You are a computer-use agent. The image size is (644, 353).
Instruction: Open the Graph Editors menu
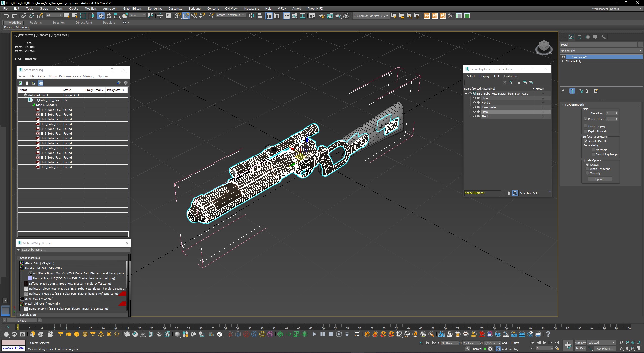point(132,8)
